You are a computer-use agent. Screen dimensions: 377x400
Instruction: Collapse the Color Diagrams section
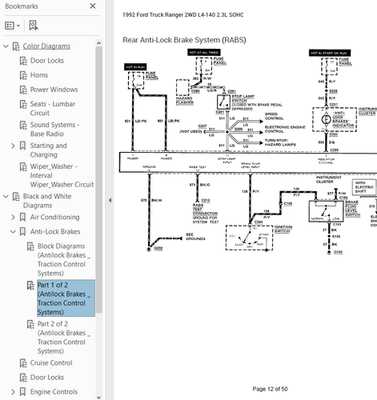(x=6, y=46)
